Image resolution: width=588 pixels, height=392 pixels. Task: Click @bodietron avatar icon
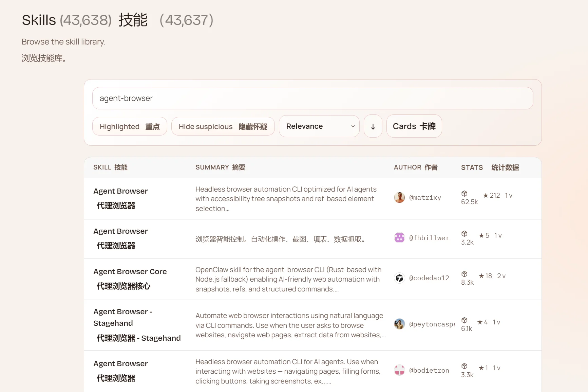pos(399,370)
